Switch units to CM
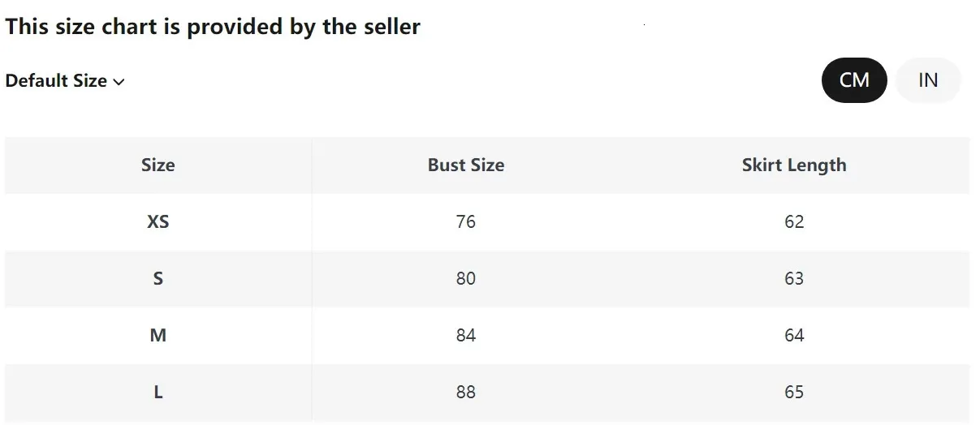Screen dimensions: 980x425 854,80
